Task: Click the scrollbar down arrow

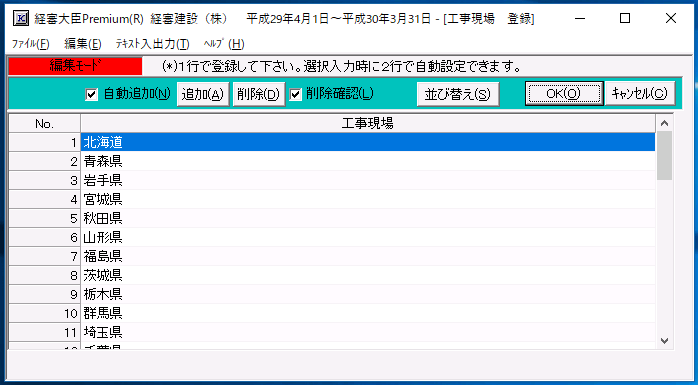Action: [665, 340]
